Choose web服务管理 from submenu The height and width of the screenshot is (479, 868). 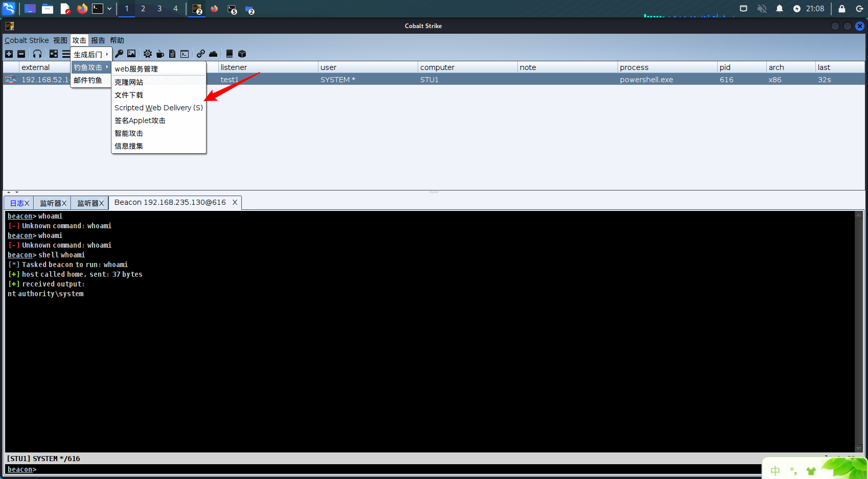click(158, 69)
